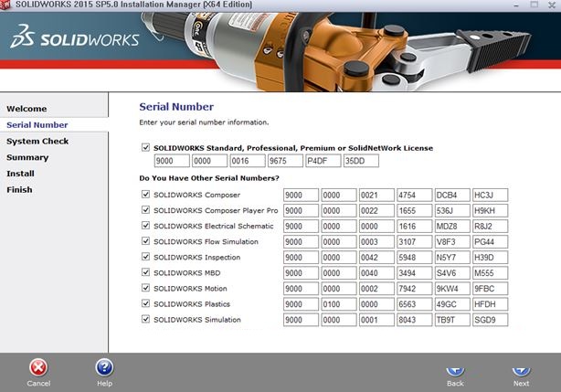Screen dimensions: 561x392
Task: Click Composer serial field HC3J
Action: 490,196
